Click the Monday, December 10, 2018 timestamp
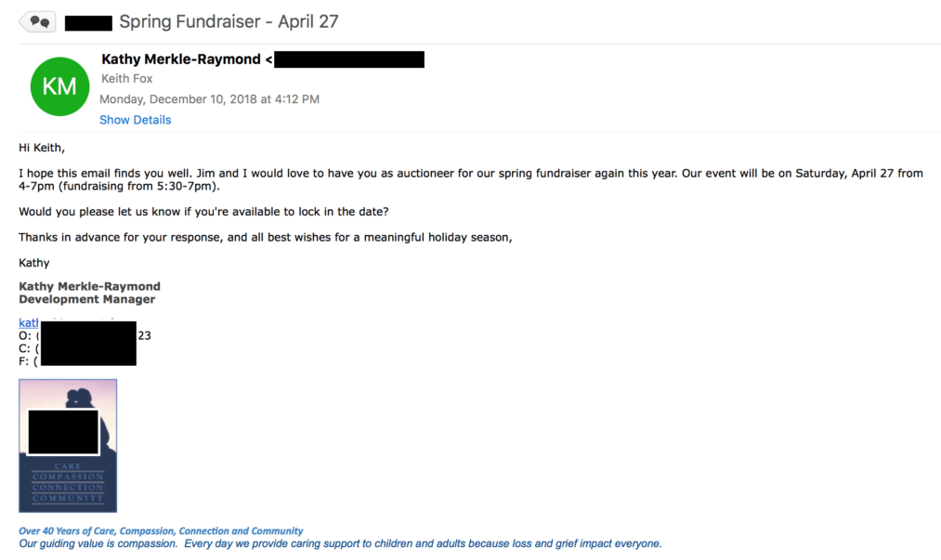This screenshot has width=941, height=560. point(209,99)
